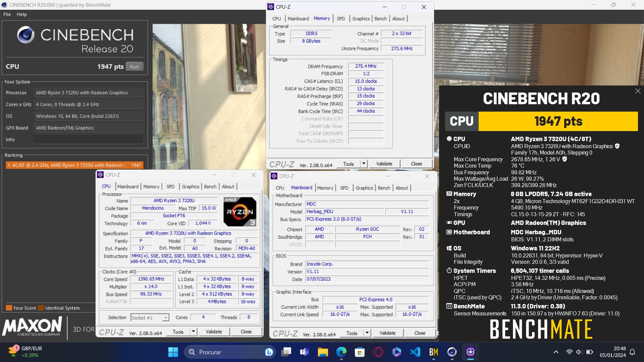Open Task View from the taskbar
644x362 pixels.
[286, 352]
